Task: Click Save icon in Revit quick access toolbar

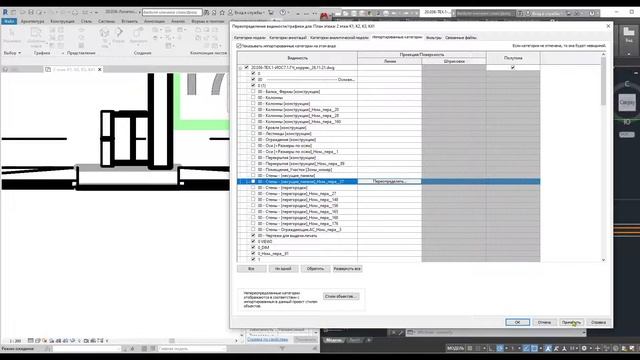Action: tap(31, 12)
